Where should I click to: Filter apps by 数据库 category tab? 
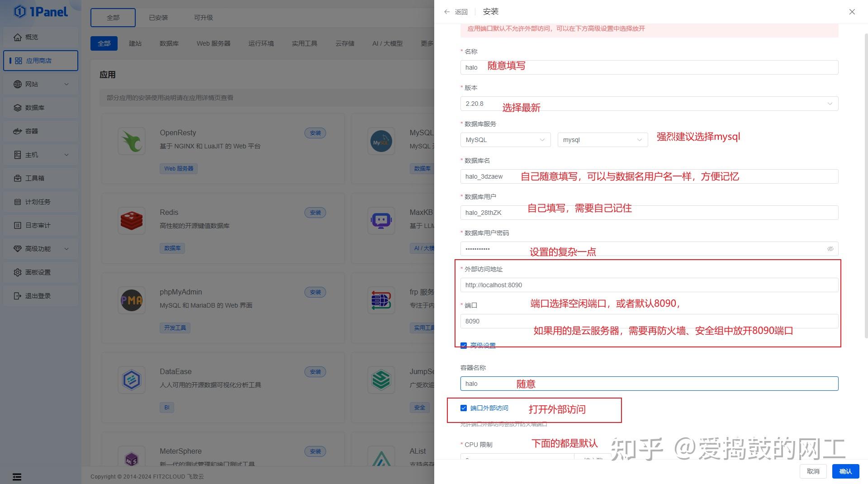169,43
